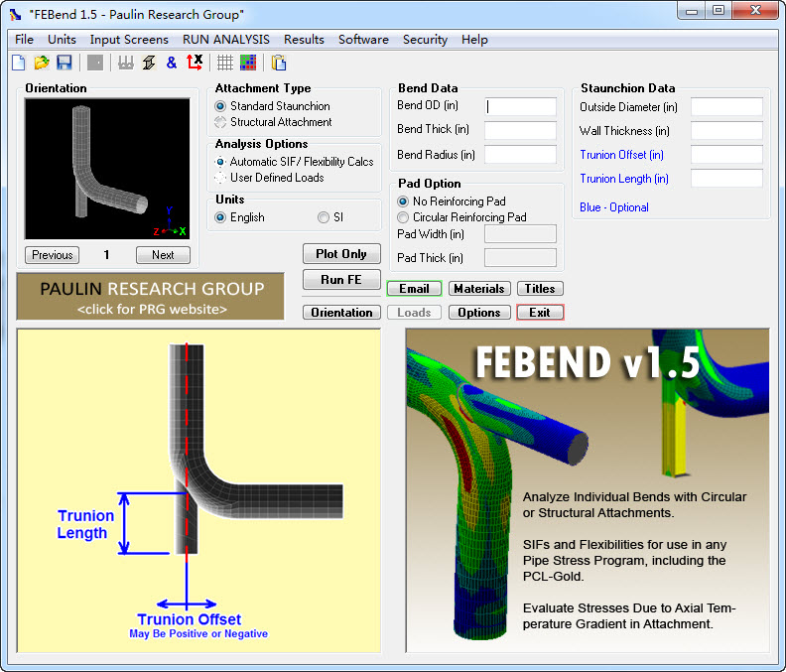Click the Paulin Research Group website banner
The image size is (786, 672).
tap(151, 297)
